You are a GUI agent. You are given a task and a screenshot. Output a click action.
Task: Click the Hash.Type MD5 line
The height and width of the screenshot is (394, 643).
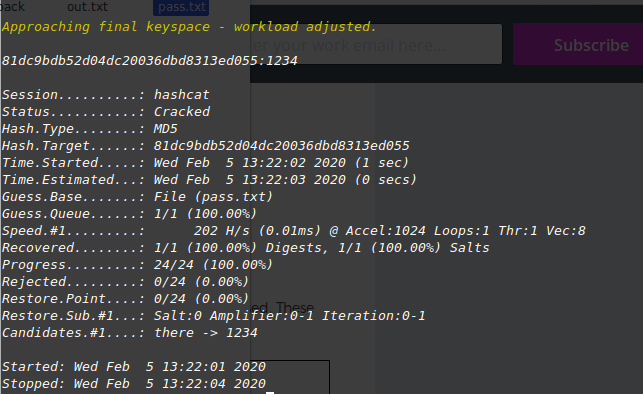tap(90, 129)
